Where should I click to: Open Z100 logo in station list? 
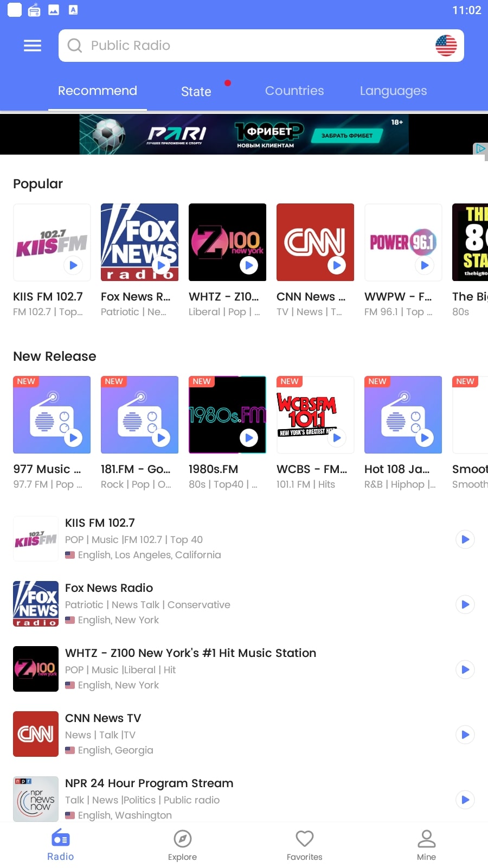tap(36, 669)
